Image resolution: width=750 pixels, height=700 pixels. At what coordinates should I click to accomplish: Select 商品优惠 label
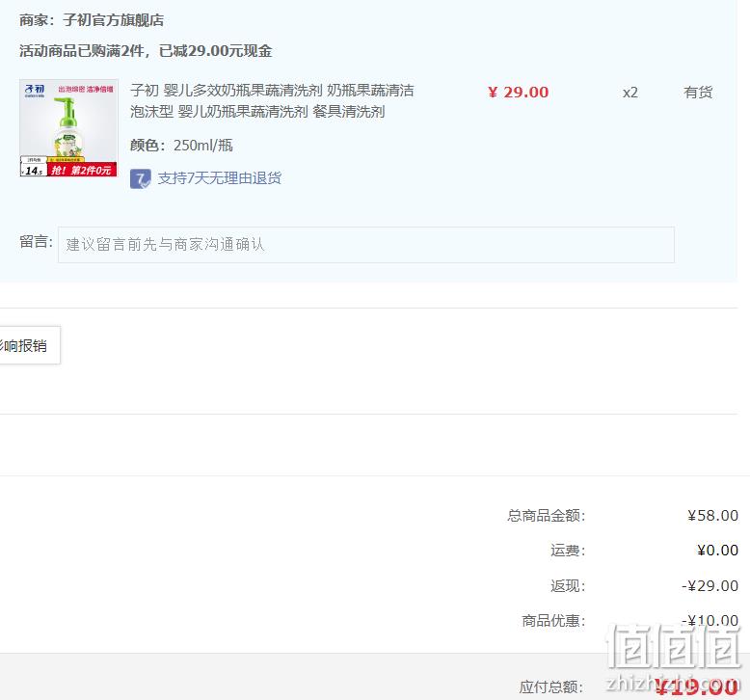tap(553, 621)
